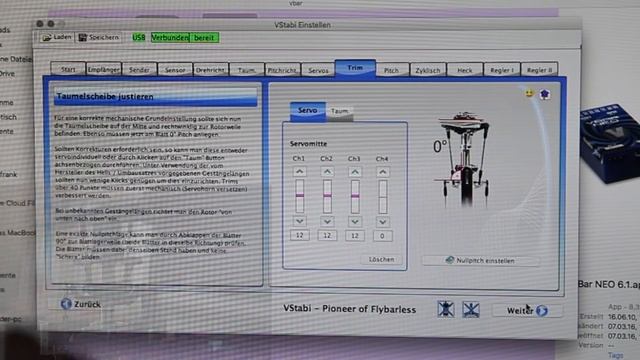Click the Laden button in the toolbar
This screenshot has height=360, width=640.
57,38
